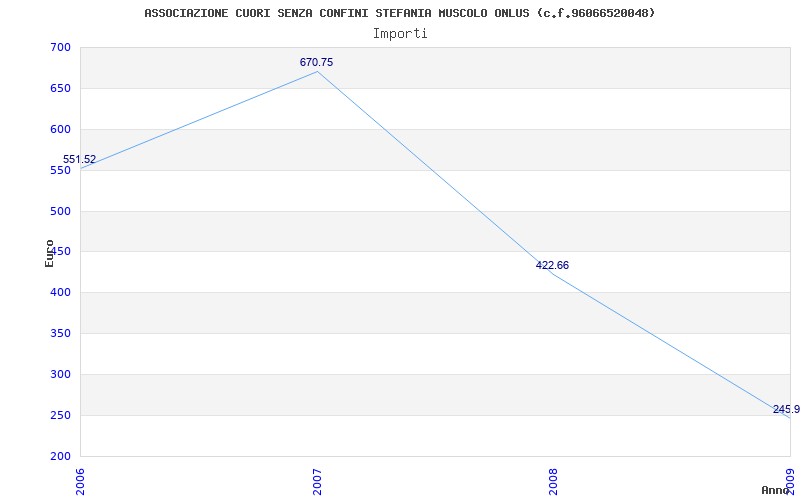Viewport: 800px width, 500px height.
Task: Click the 400 y-axis tick label
Action: (60, 292)
